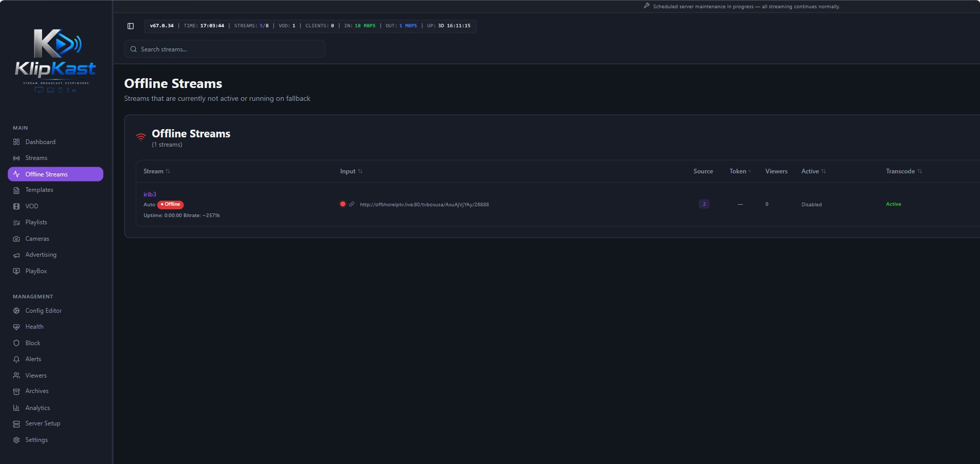Viewport: 980px width, 464px height.
Task: Click the VOD: 1 status entry
Action: pyautogui.click(x=287, y=26)
